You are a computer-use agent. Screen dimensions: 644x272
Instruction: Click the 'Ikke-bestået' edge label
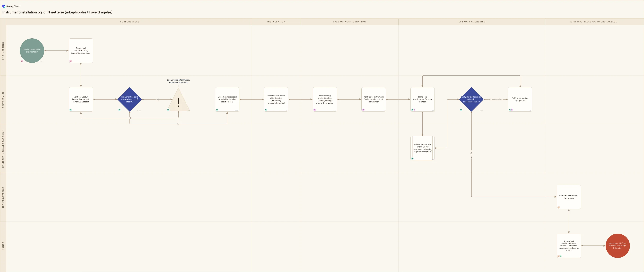(495, 99)
